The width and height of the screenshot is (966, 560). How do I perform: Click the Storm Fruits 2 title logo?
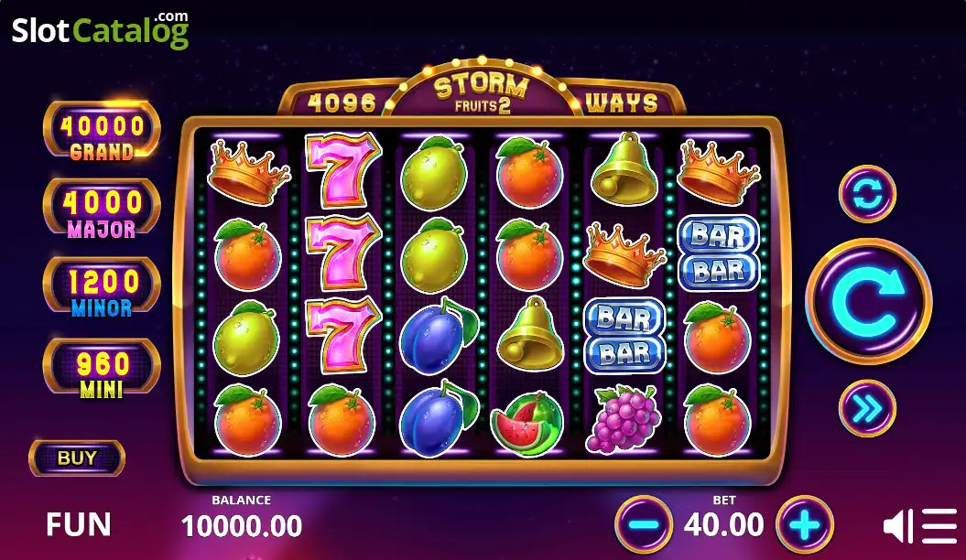click(x=482, y=93)
